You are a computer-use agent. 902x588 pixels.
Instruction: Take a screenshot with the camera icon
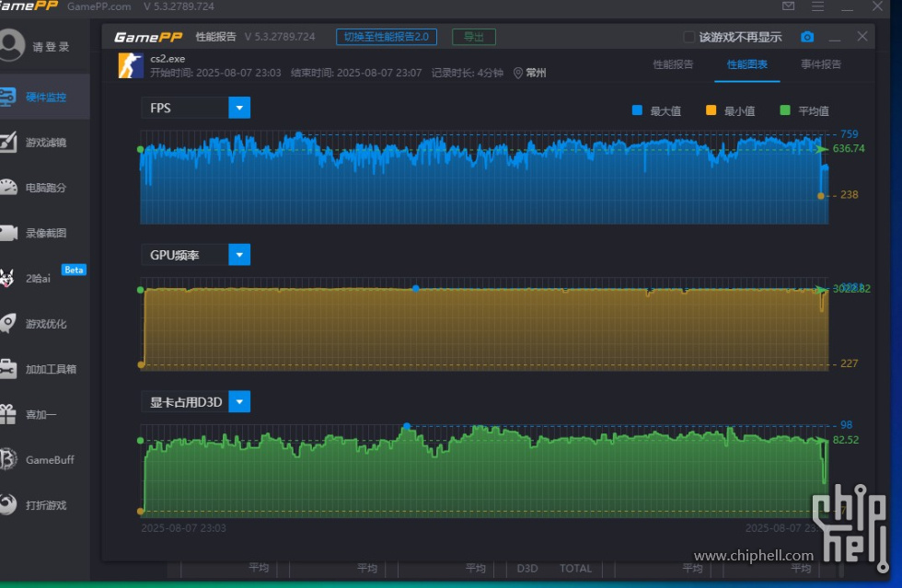pyautogui.click(x=807, y=37)
